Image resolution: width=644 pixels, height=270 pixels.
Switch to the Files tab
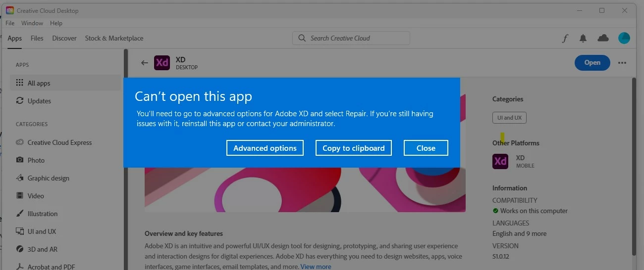tap(37, 38)
